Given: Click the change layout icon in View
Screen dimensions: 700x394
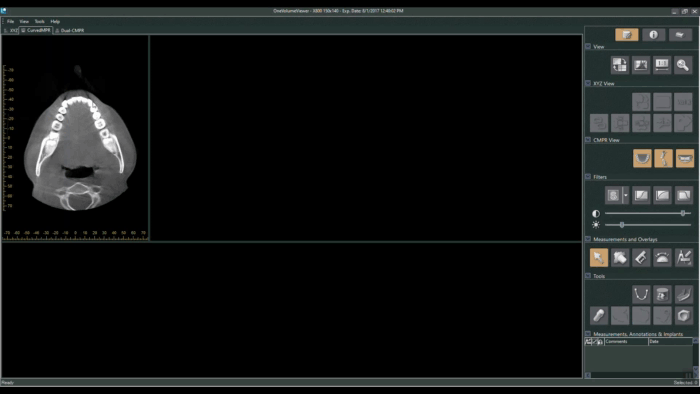Looking at the screenshot, I should coord(619,65).
